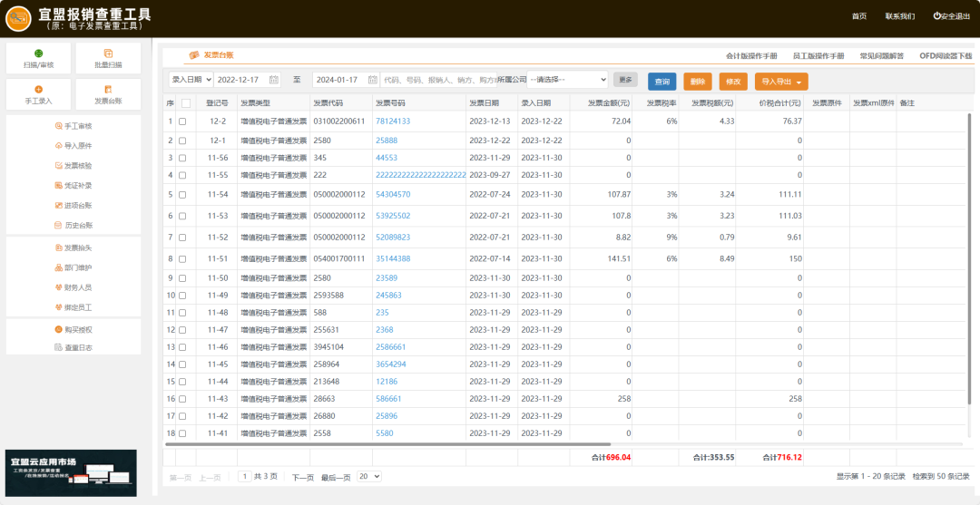The image size is (980, 505).
Task: Go to 首页 in top navigation
Action: 859,16
